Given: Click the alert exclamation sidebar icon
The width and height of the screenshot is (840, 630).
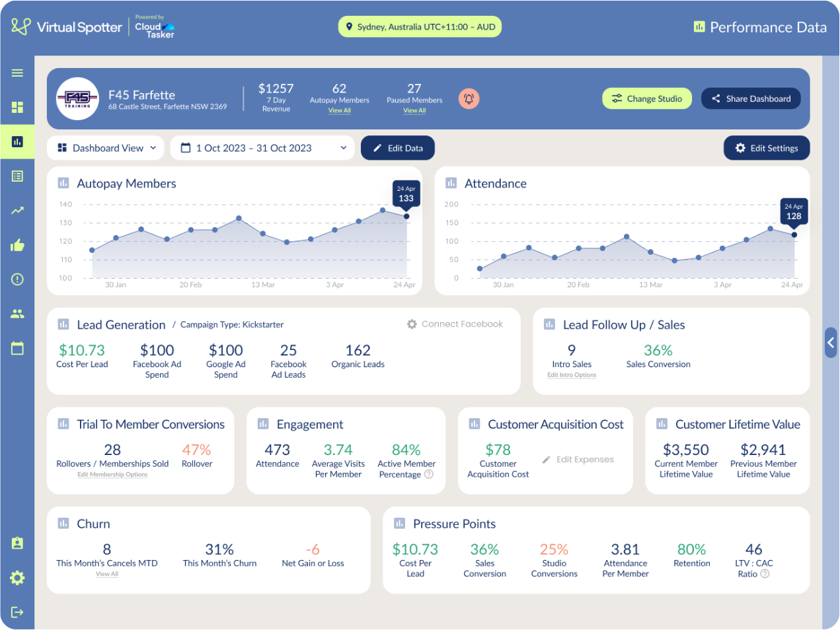Looking at the screenshot, I should pos(17,279).
